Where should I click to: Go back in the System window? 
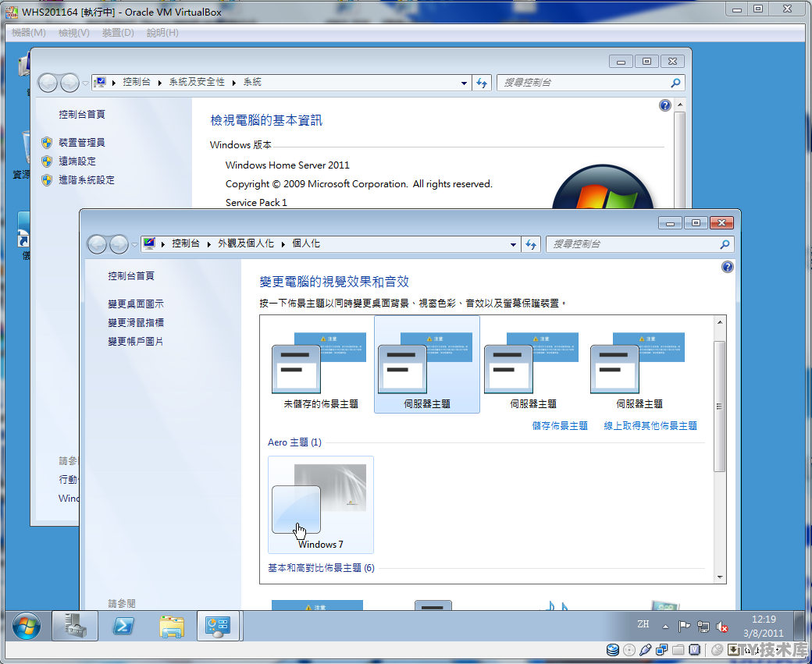[x=48, y=83]
